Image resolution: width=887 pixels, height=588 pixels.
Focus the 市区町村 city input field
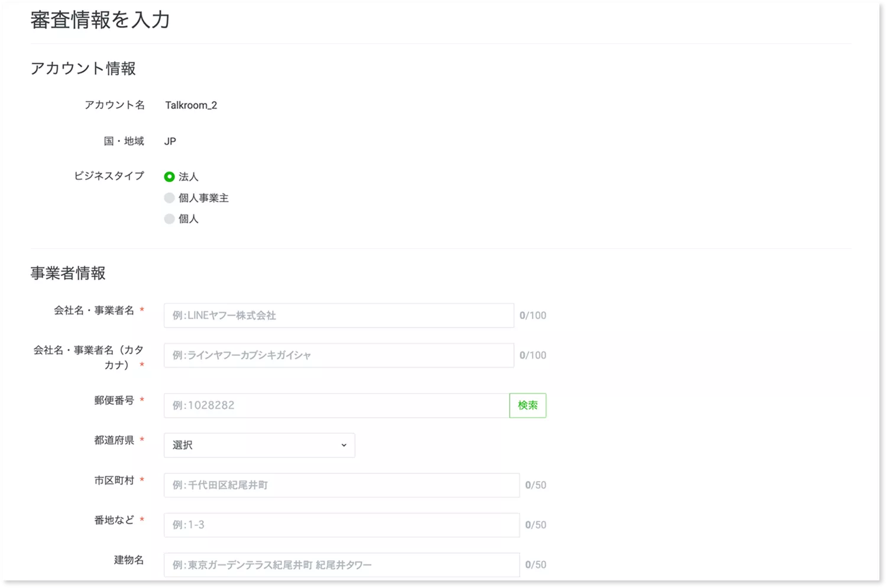(341, 485)
